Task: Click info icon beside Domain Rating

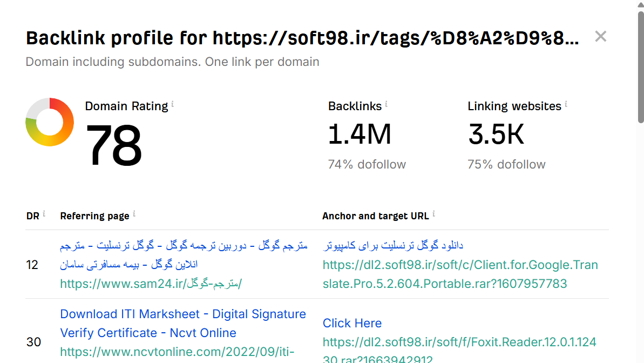Action: [x=173, y=104]
